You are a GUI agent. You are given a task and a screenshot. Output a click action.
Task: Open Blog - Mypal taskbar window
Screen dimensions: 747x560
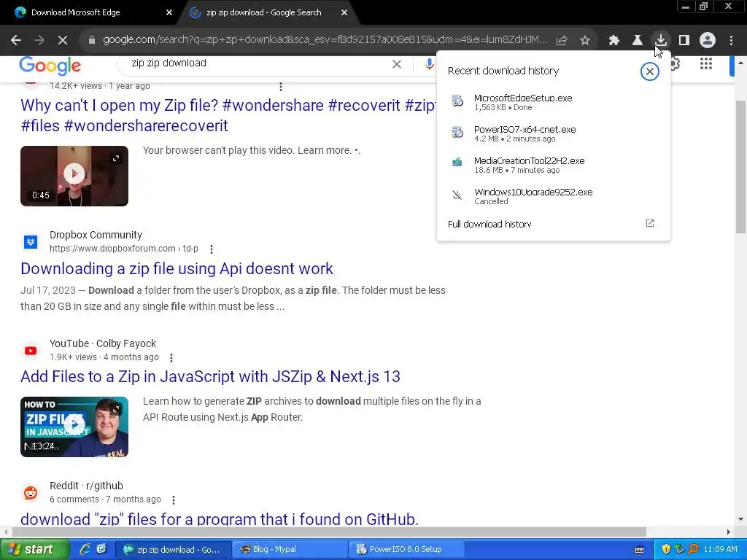point(290,550)
